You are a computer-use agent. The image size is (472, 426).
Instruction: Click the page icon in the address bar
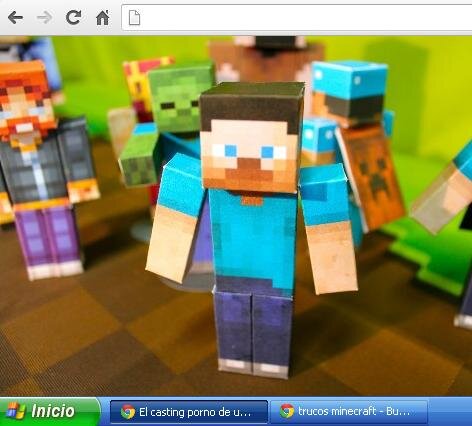[x=134, y=18]
